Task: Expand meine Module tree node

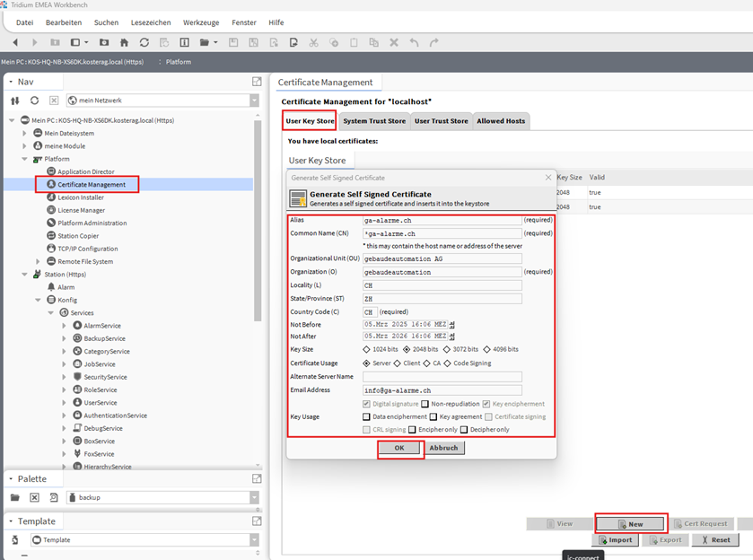Action: pyautogui.click(x=24, y=146)
